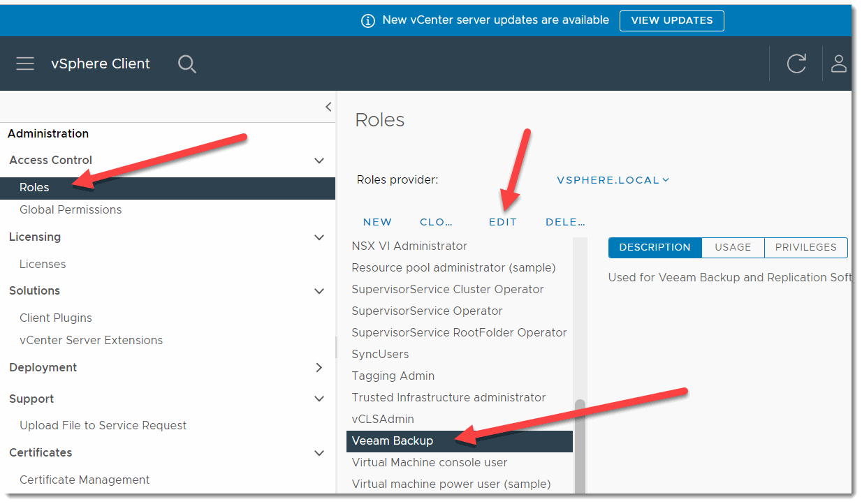Click the View Updates button
862x504 pixels.
tap(671, 21)
